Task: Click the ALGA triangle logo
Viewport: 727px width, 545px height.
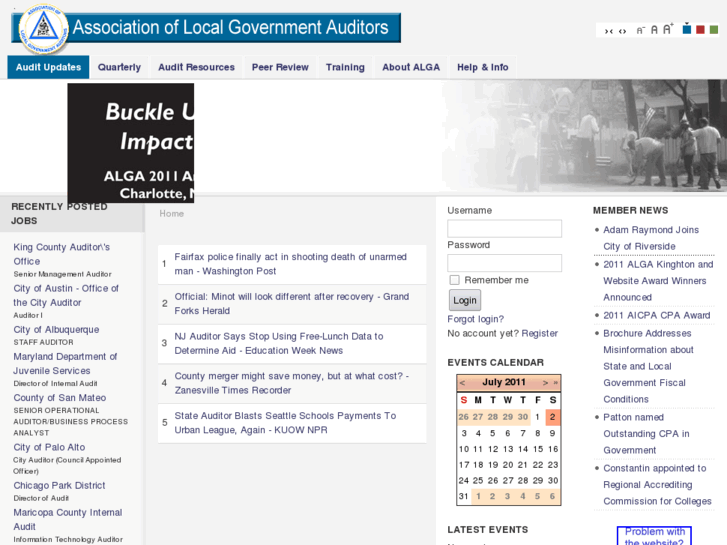Action: [x=43, y=29]
